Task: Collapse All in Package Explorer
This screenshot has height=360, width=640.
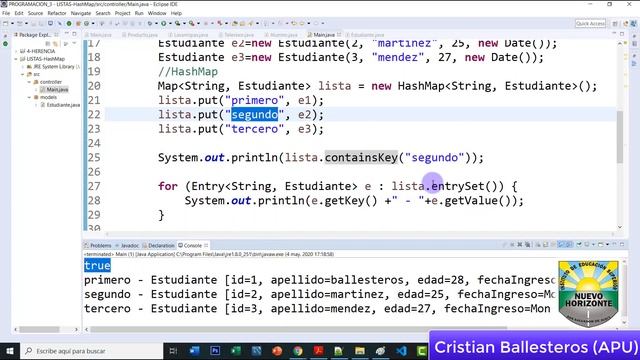Action: (x=48, y=43)
